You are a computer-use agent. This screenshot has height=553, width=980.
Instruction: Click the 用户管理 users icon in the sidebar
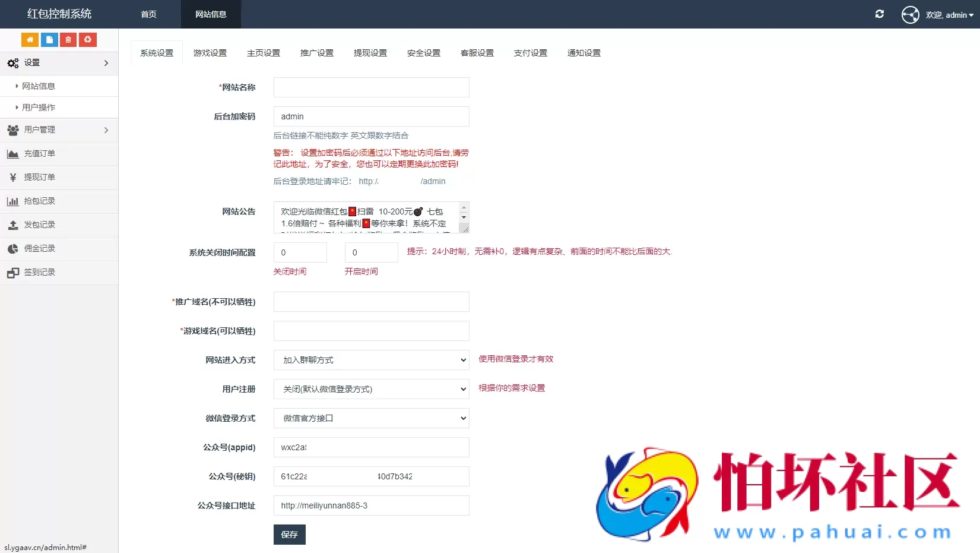[12, 130]
